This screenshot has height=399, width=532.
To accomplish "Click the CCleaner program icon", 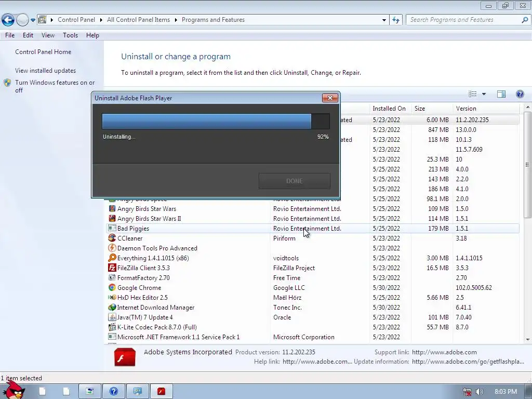I will click(112, 238).
